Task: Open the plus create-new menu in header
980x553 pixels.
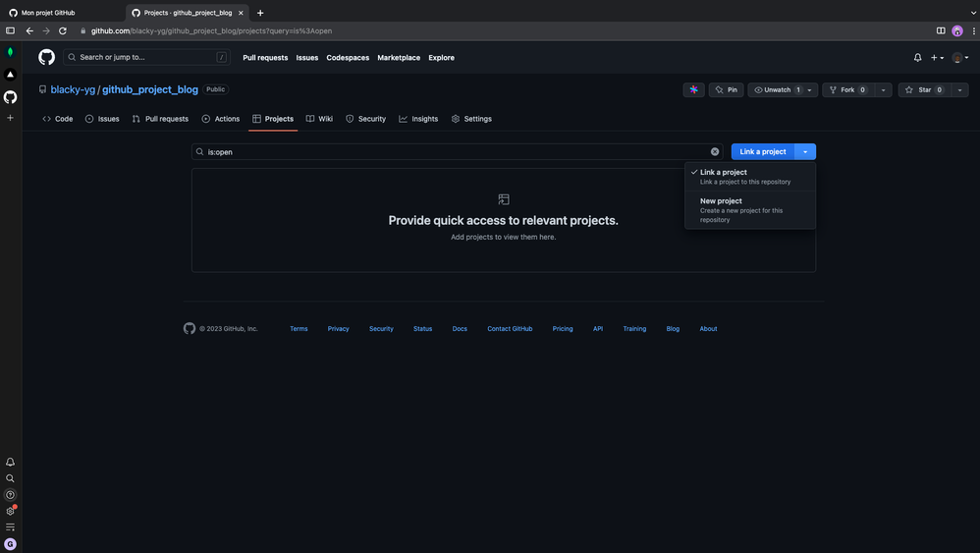Action: (x=937, y=58)
